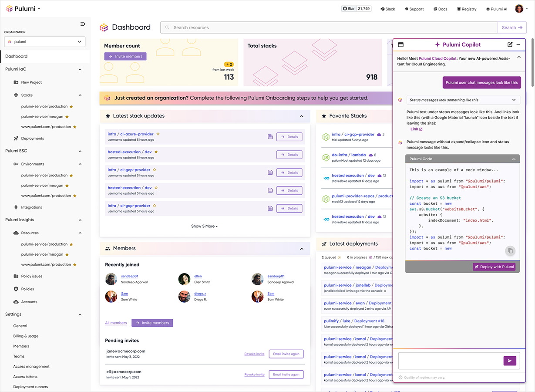Open the Slack community link

pos(388,9)
